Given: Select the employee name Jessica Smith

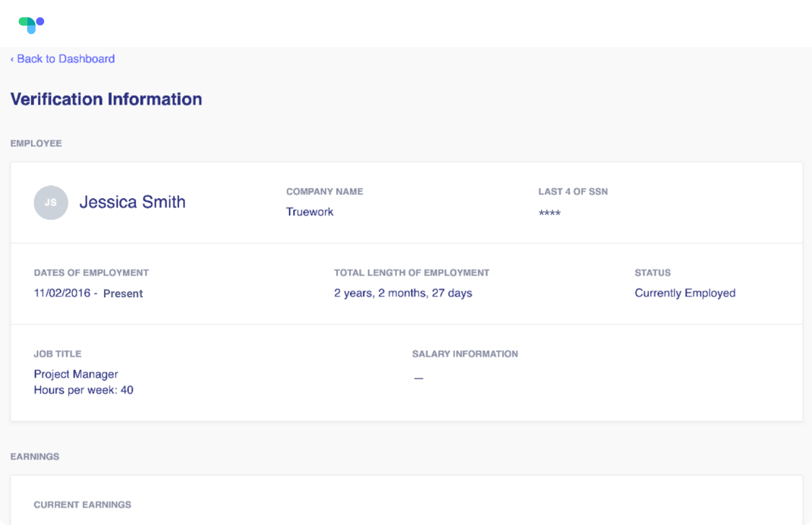Looking at the screenshot, I should click(x=132, y=202).
